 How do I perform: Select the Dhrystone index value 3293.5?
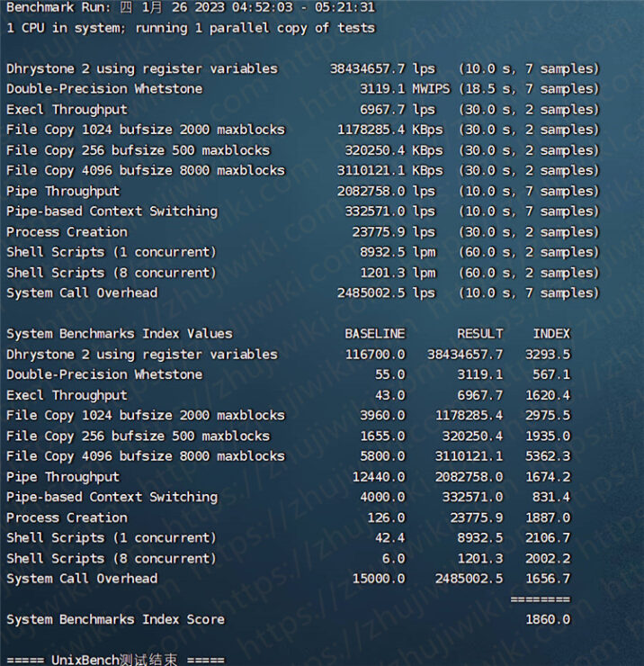548,355
